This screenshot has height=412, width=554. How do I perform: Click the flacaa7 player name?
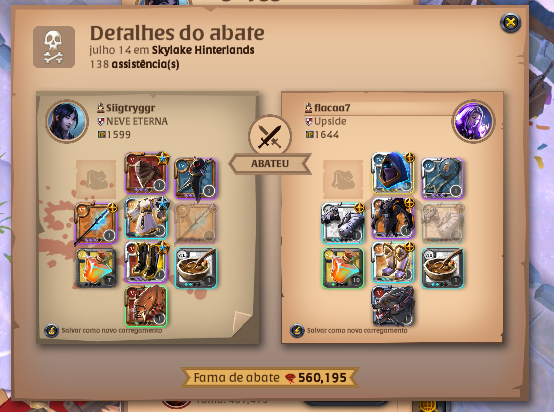332,107
